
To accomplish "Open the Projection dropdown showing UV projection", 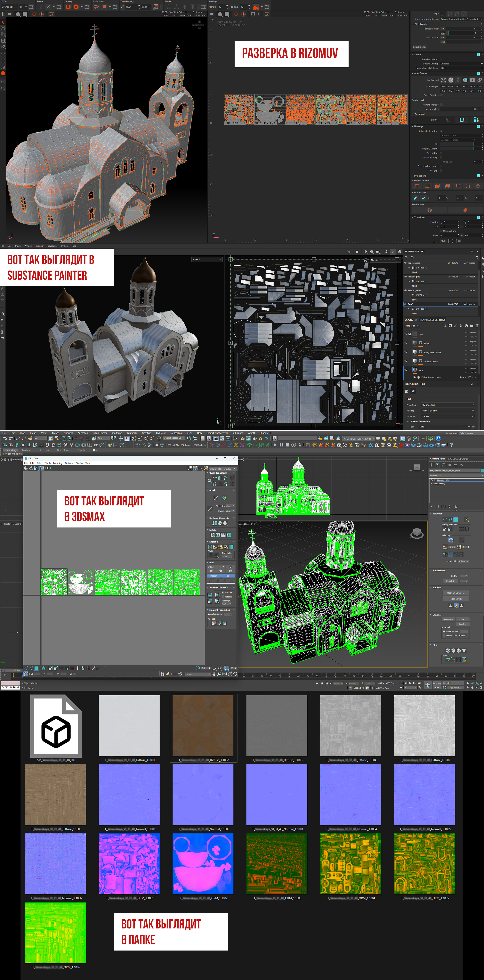I will 448,405.
